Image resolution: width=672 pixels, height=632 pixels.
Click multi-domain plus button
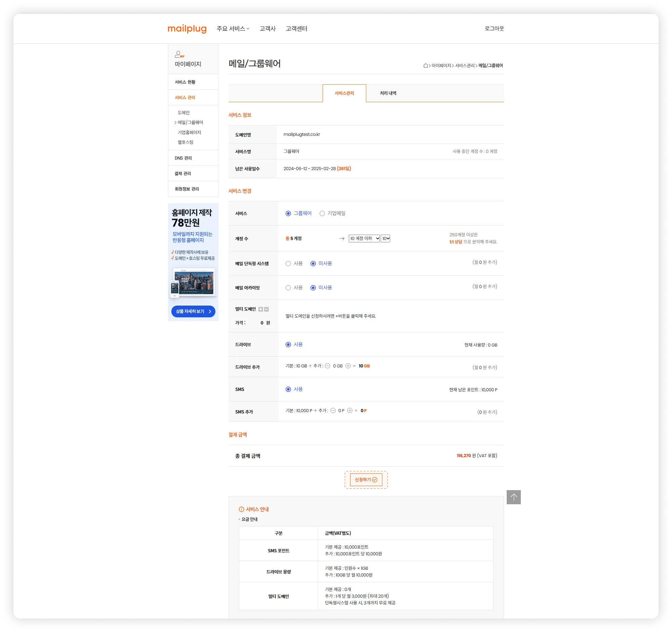261,309
